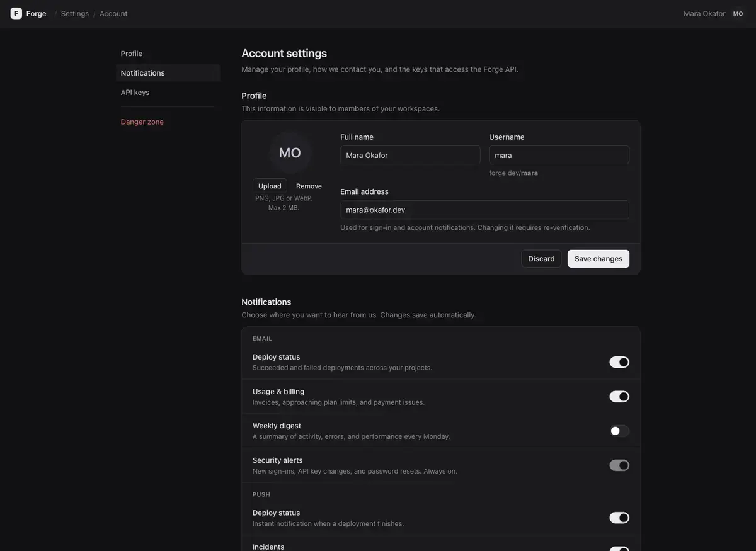The width and height of the screenshot is (756, 551).
Task: Click the Profile section heading
Action: tap(254, 96)
